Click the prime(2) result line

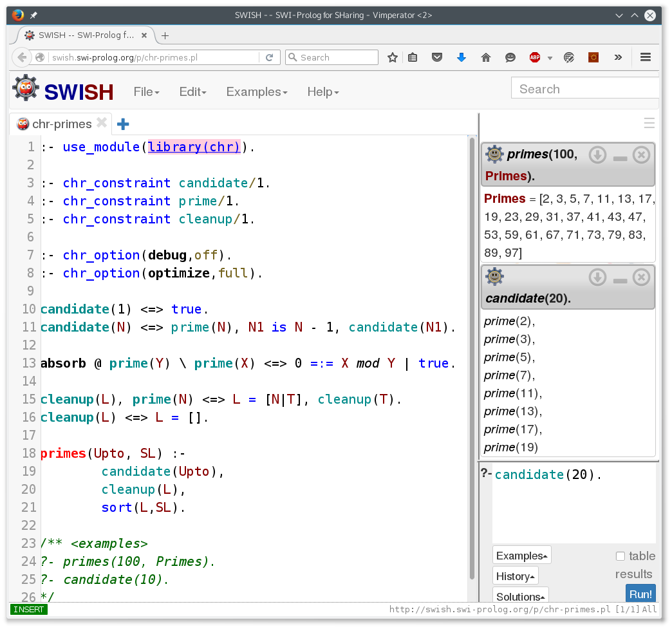509,321
